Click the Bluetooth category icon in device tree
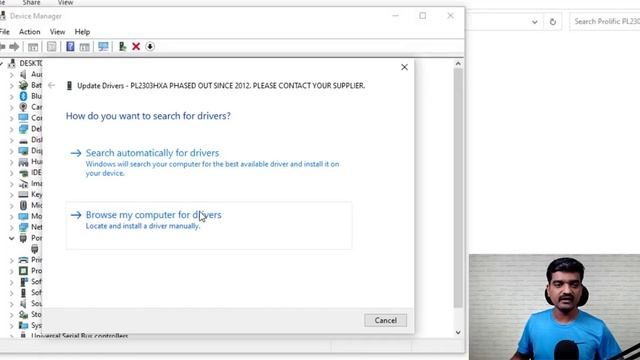The image size is (640, 360). pyautogui.click(x=23, y=96)
